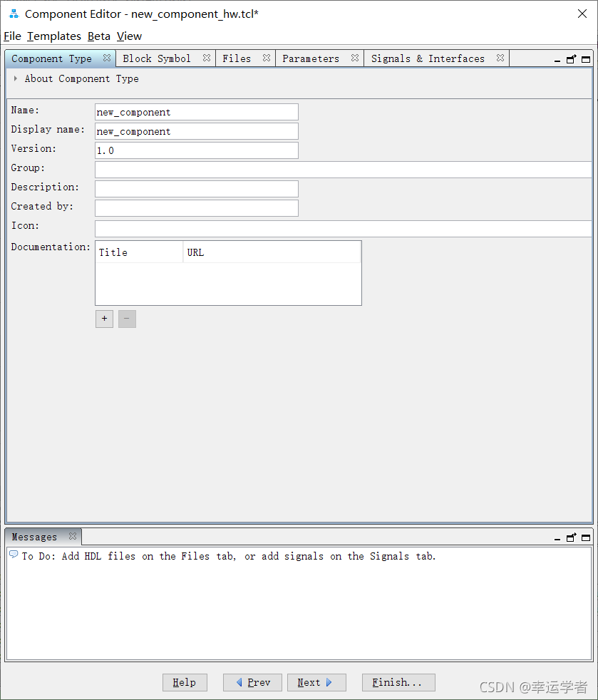Minimize the top tab panel

tap(557, 59)
